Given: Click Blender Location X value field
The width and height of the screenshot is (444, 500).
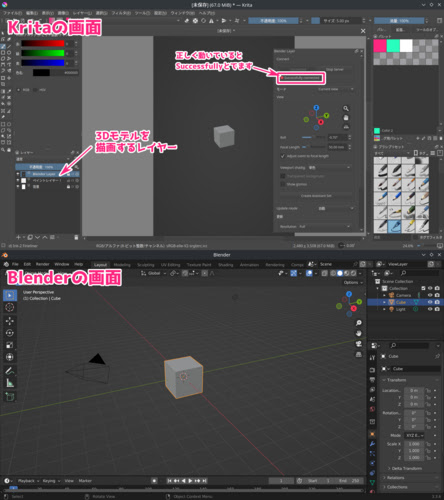Looking at the screenshot, I should pos(414,390).
